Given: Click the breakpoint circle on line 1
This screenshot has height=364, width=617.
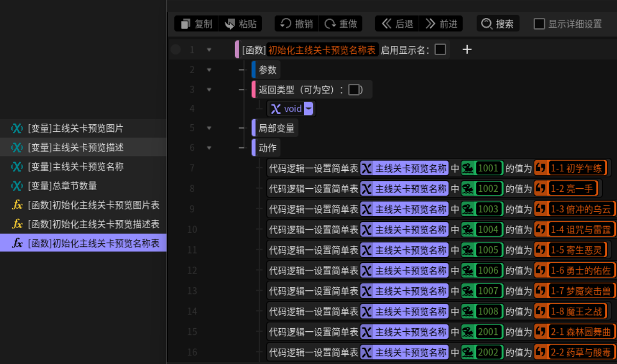Looking at the screenshot, I should 176,50.
